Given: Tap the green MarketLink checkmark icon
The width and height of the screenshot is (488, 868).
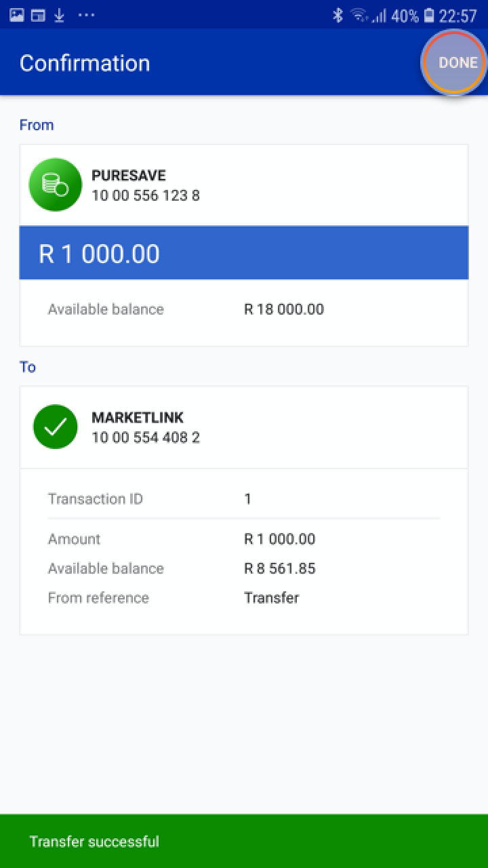Looking at the screenshot, I should [56, 427].
